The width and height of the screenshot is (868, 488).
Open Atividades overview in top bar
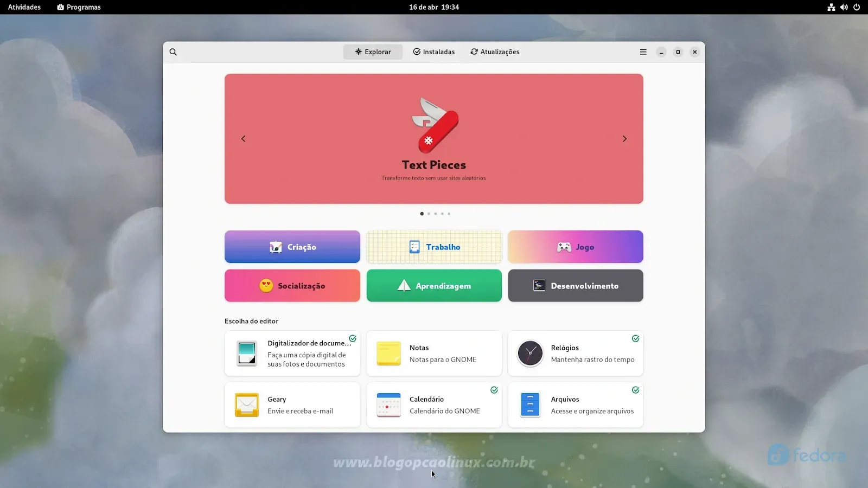coord(24,7)
